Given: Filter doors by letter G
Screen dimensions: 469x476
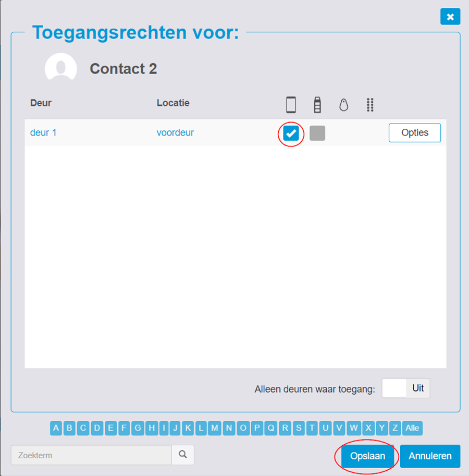Looking at the screenshot, I should 138,428.
